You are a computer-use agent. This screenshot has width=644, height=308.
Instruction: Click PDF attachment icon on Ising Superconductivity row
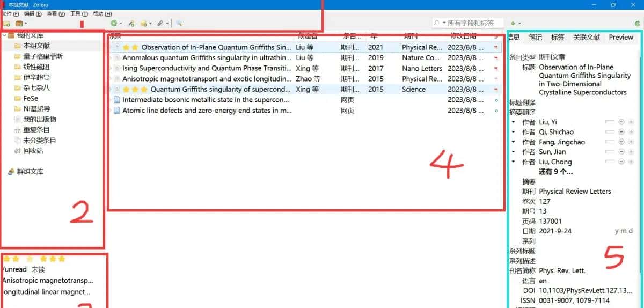click(x=496, y=68)
